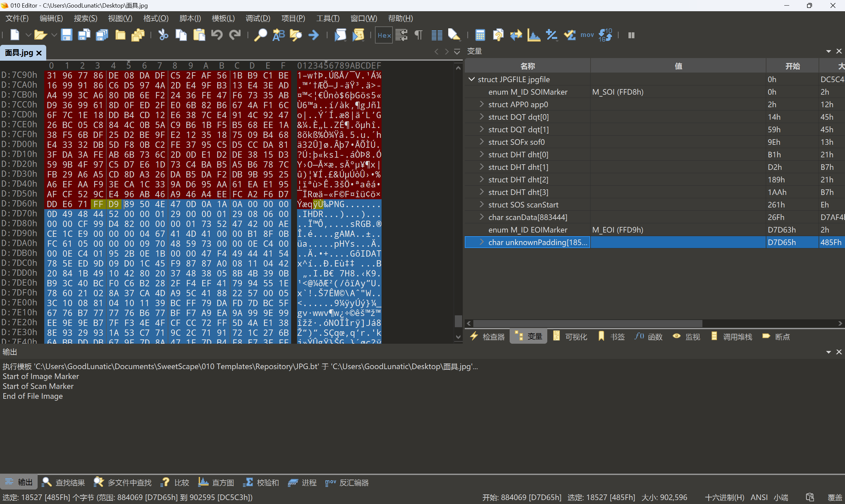Create a new file from toolbar
The width and height of the screenshot is (845, 504).
coord(15,35)
